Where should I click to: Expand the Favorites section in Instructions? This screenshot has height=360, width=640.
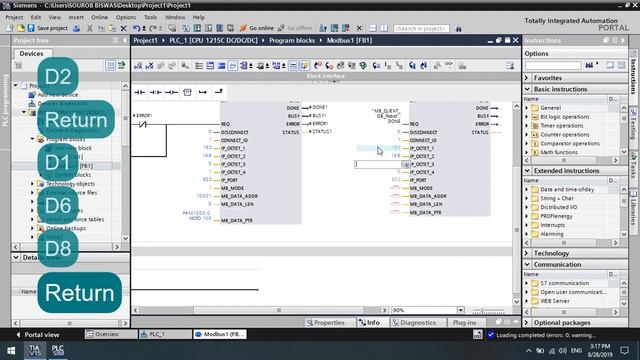(527, 78)
